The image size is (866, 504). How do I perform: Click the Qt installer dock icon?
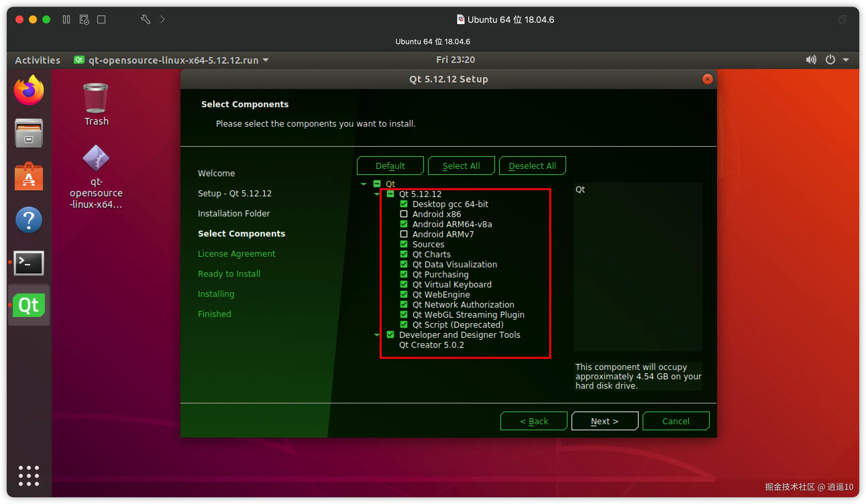pos(29,305)
